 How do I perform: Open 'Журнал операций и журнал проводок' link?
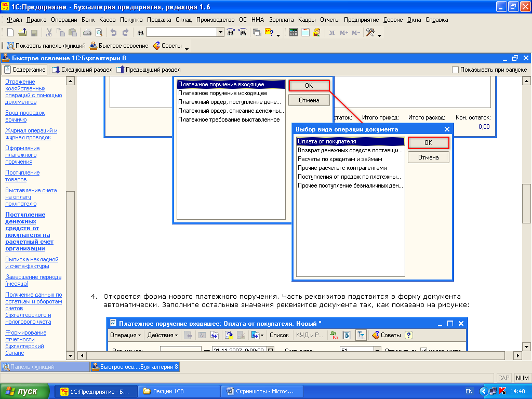(x=31, y=134)
